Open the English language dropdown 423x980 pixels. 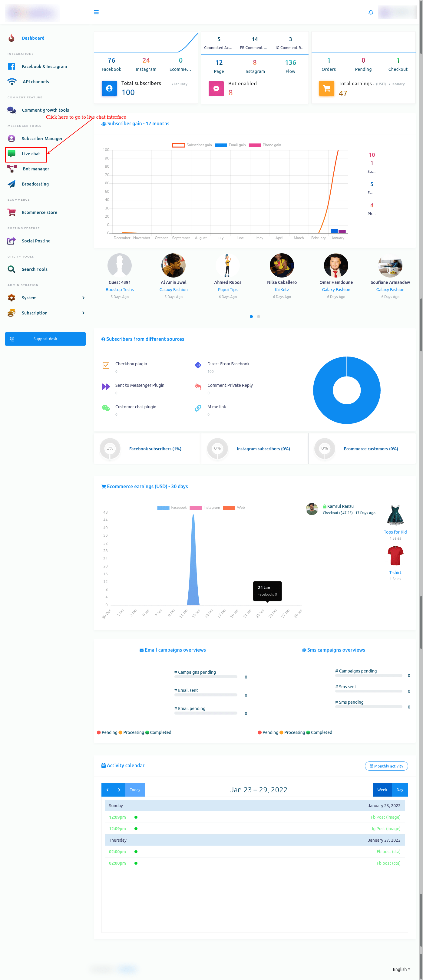coord(401,969)
